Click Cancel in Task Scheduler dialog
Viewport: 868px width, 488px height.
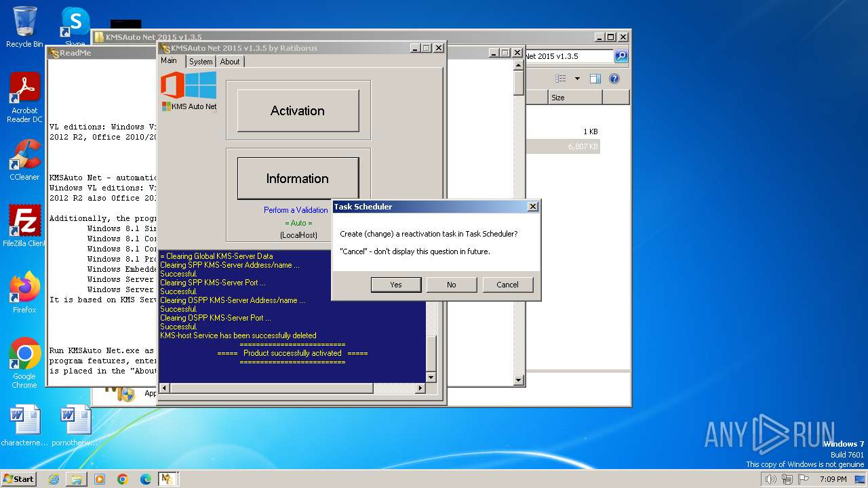[507, 285]
